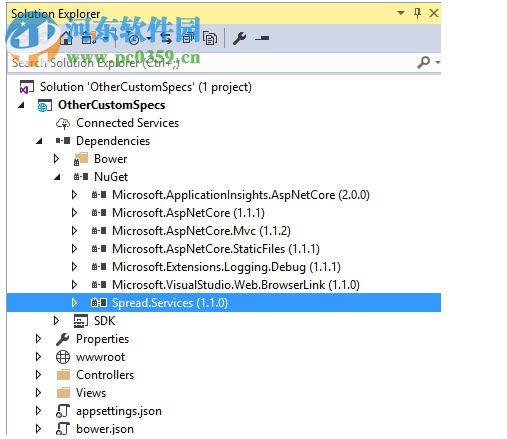Expand Microsoft.AspNetCore.Mvc (1.1.2) package
507x439 pixels.
click(x=74, y=231)
